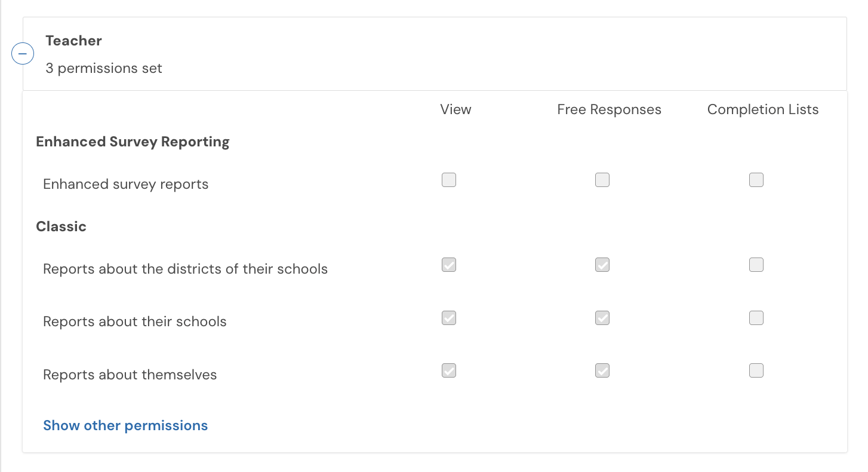Image resolution: width=868 pixels, height=472 pixels.
Task: Open the Show other permissions link
Action: (125, 425)
